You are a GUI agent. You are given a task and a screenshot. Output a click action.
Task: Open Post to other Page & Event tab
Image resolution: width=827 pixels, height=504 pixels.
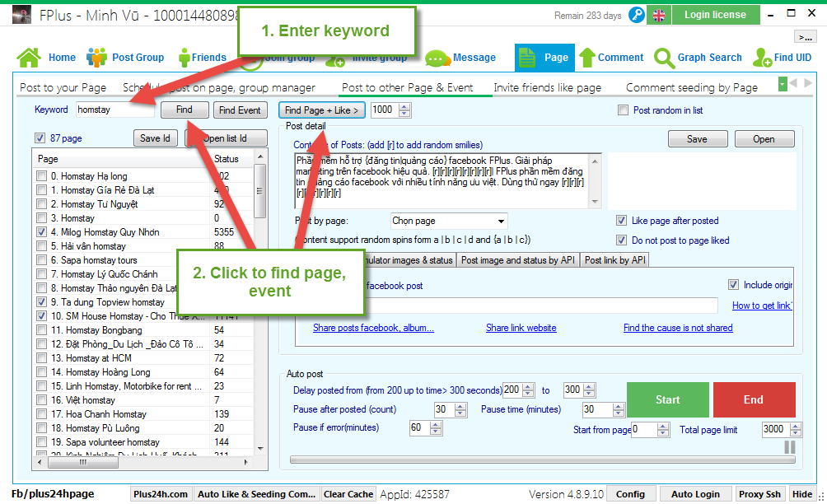[x=407, y=87]
